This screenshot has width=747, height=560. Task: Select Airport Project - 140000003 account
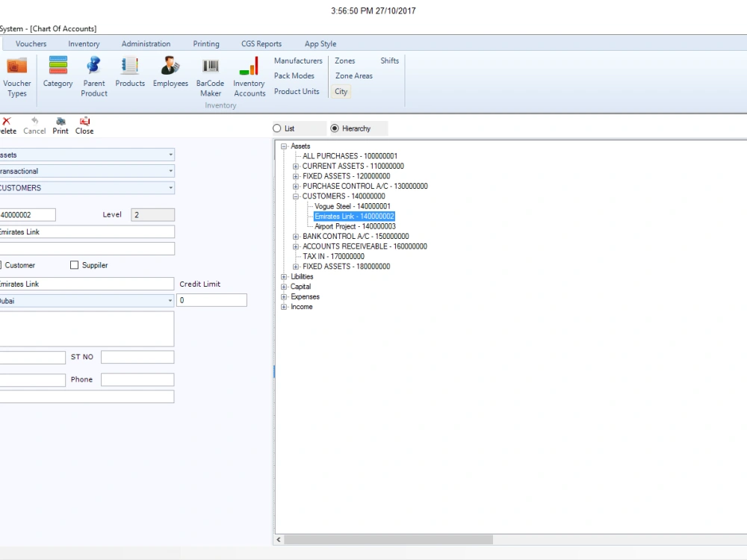(x=355, y=226)
